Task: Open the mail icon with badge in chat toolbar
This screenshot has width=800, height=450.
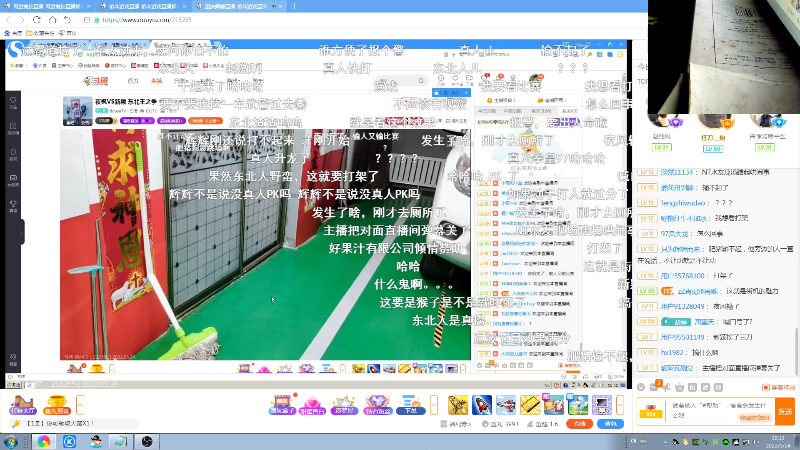Action: 655,387
